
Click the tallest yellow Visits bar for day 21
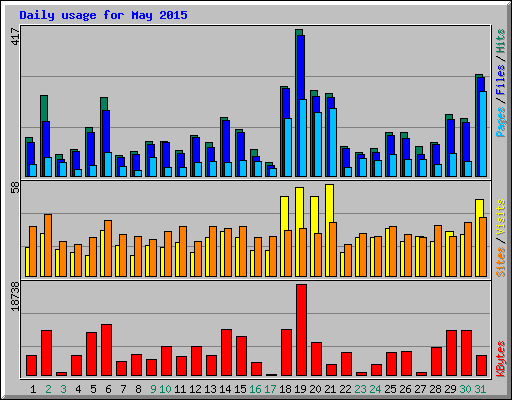click(x=329, y=203)
